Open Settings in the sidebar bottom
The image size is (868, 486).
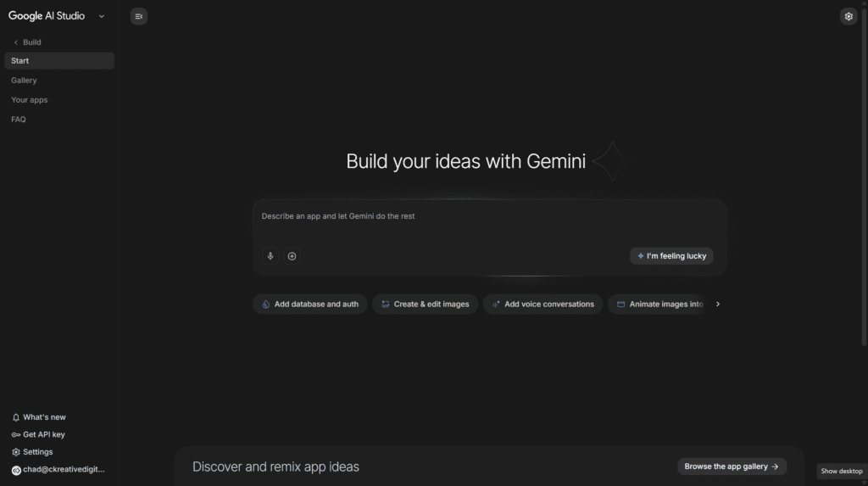pyautogui.click(x=32, y=452)
